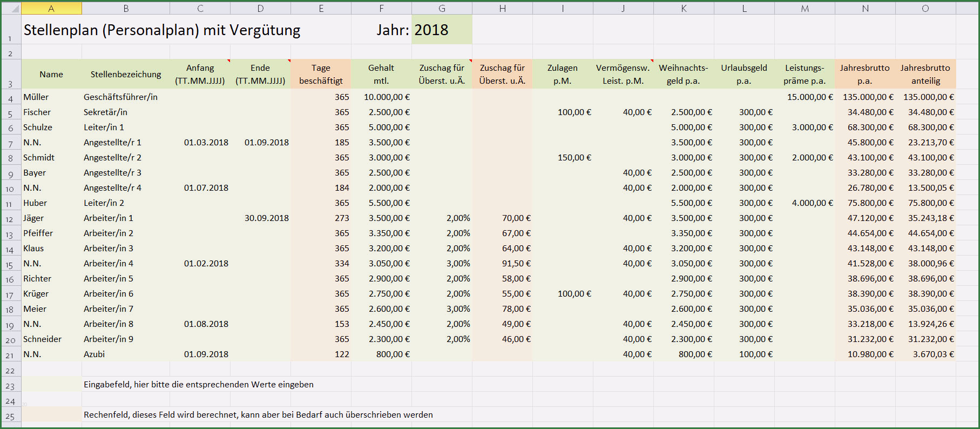Viewport: 980px width, 429px height.
Task: Select the Tage beschäftigt header cell
Action: click(x=321, y=74)
